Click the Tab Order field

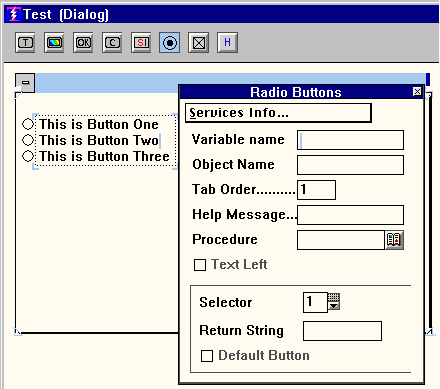pos(316,190)
